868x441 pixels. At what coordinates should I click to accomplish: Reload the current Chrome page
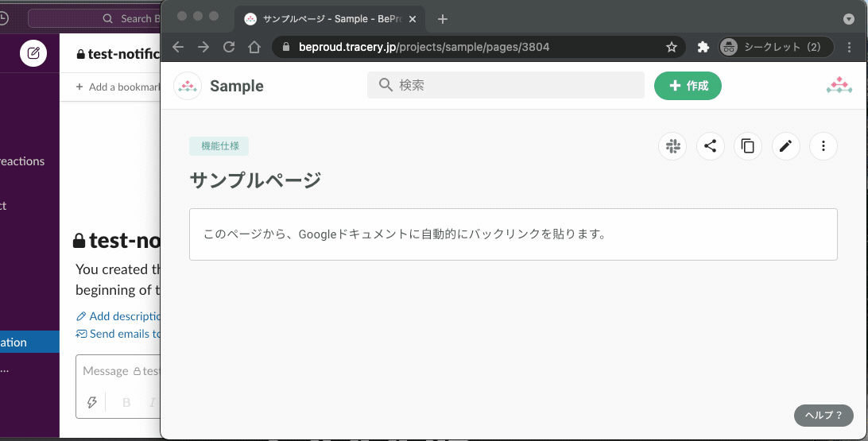[229, 47]
